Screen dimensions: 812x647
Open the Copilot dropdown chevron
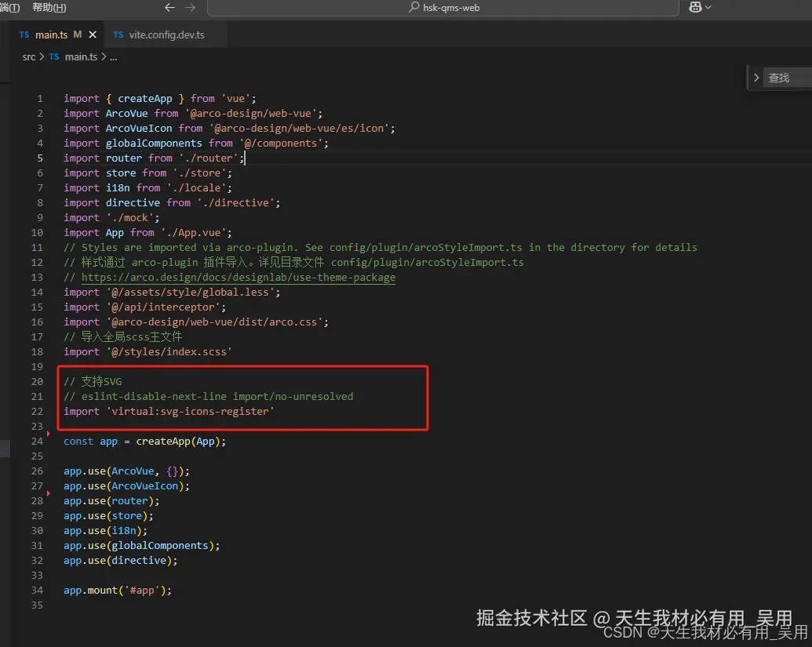[708, 8]
